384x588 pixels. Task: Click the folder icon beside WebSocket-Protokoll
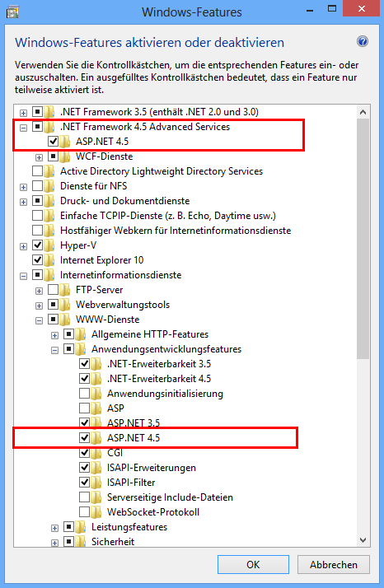tap(96, 512)
